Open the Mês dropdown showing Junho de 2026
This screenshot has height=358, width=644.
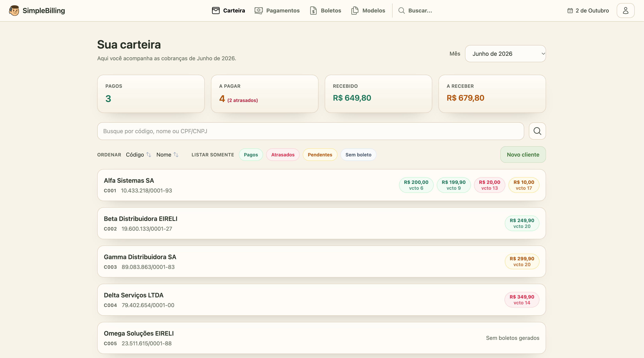coord(505,54)
